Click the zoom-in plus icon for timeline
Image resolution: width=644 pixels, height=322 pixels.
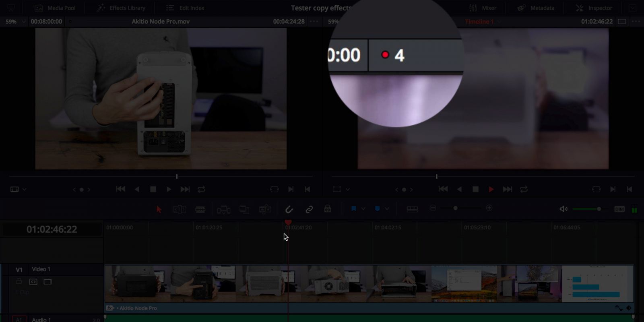(489, 208)
